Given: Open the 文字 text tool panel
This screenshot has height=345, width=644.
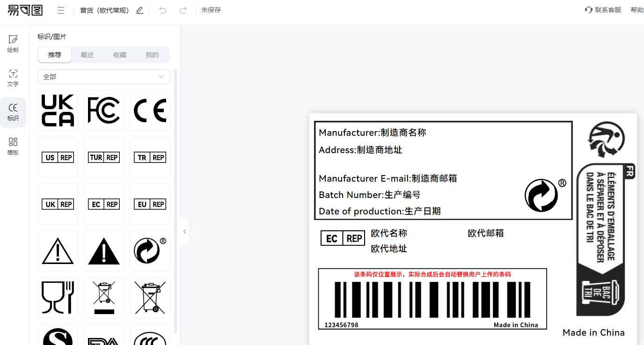Looking at the screenshot, I should [x=13, y=78].
